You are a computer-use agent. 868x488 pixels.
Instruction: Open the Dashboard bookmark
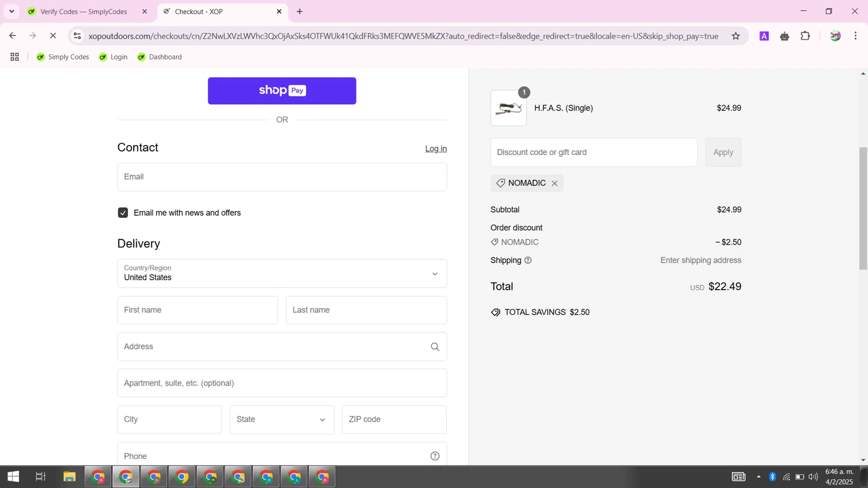click(x=159, y=57)
